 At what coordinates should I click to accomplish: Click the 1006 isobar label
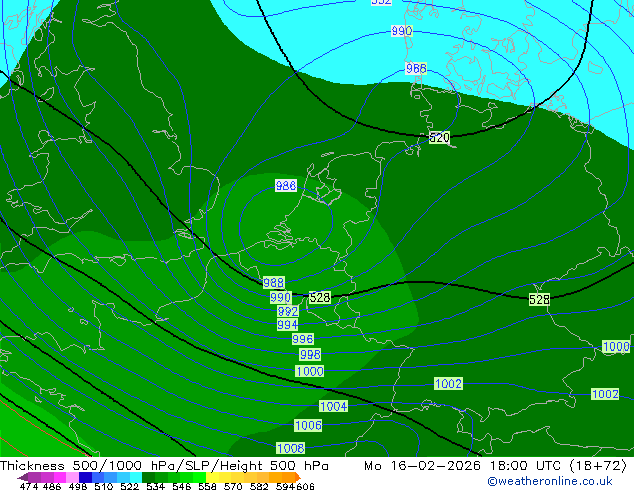(x=309, y=425)
